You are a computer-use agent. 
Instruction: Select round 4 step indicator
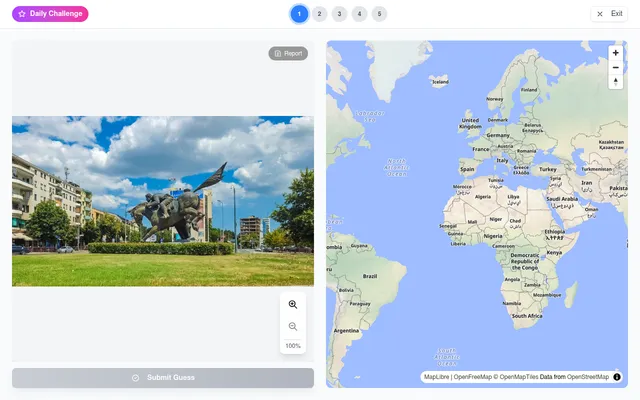(x=359, y=14)
